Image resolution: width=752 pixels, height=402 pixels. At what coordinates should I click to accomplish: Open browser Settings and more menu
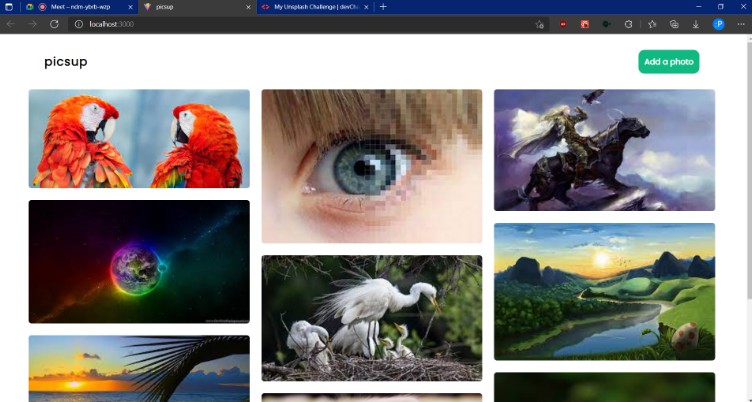pyautogui.click(x=741, y=24)
